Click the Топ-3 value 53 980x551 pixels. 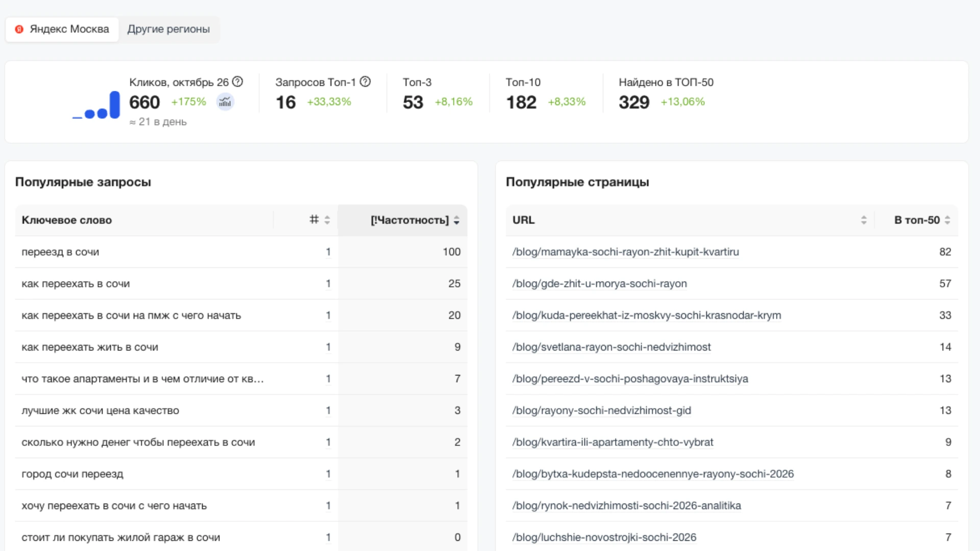click(413, 103)
